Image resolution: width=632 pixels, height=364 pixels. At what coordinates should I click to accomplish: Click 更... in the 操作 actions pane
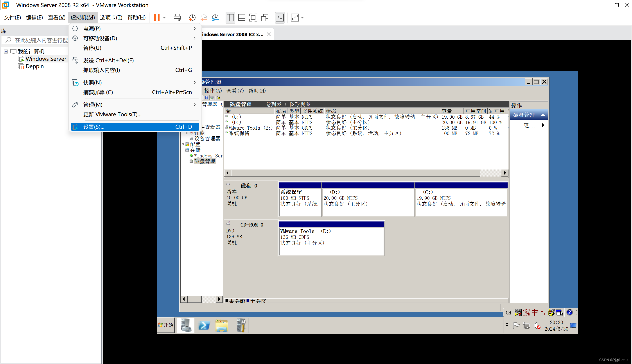click(x=530, y=126)
